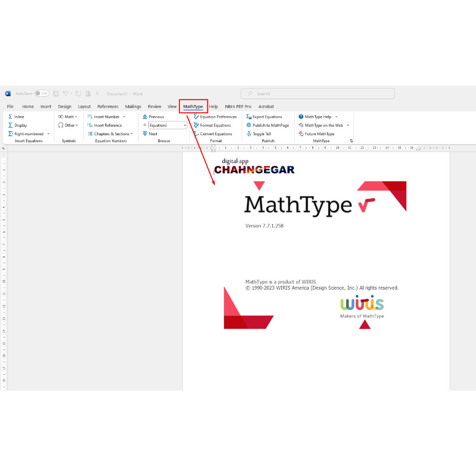The width and height of the screenshot is (476, 476).
Task: Insert a Right-numbered equation
Action: coord(26,133)
